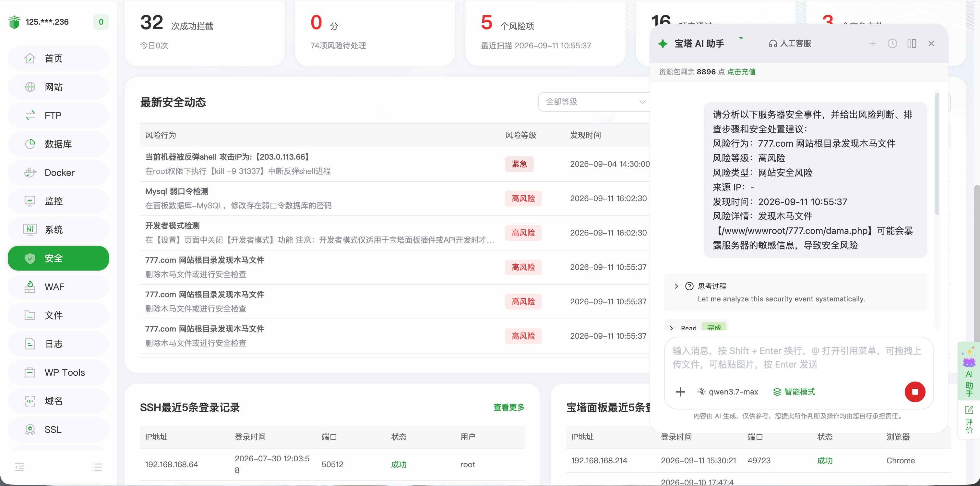Viewport: 980px width, 486px height.
Task: Open the 数据库 database sidebar item
Action: 58,144
